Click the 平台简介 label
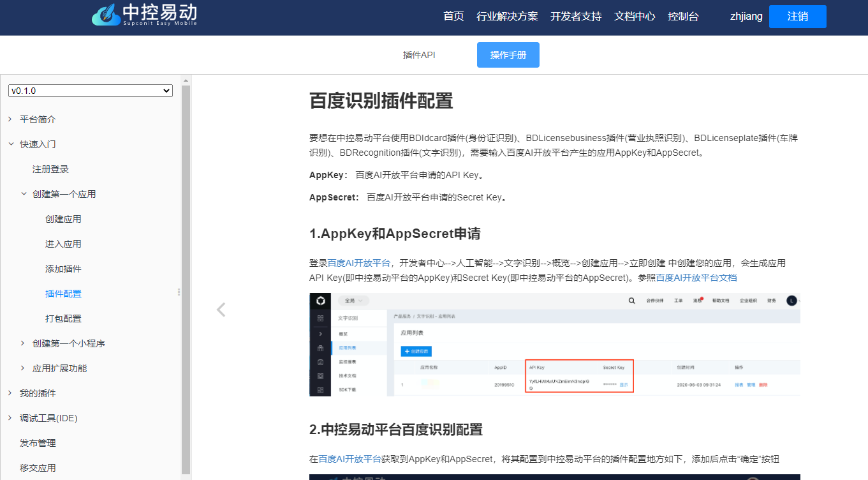Screen dimensions: 868x480 pos(38,119)
